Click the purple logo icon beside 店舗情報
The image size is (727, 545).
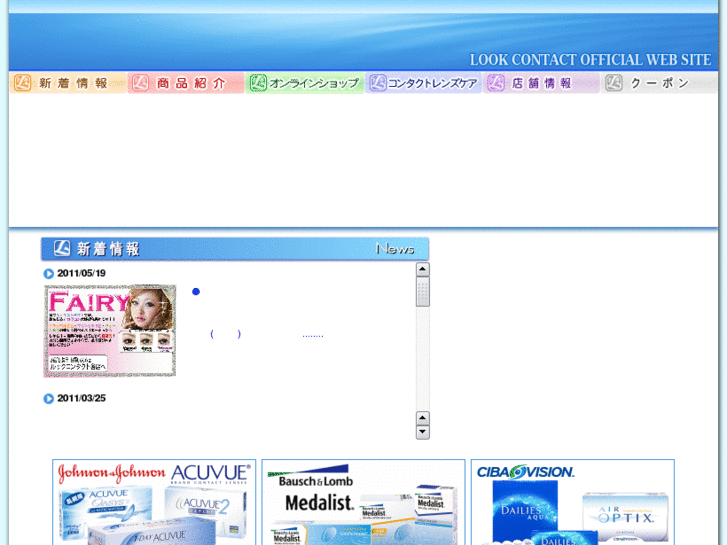496,83
